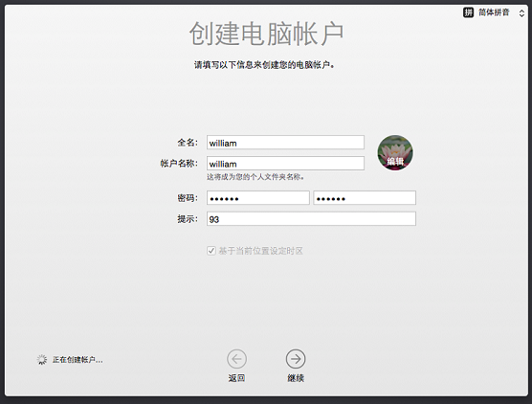The width and height of the screenshot is (532, 404).
Task: Edit the lotus flower account picture
Action: point(395,152)
